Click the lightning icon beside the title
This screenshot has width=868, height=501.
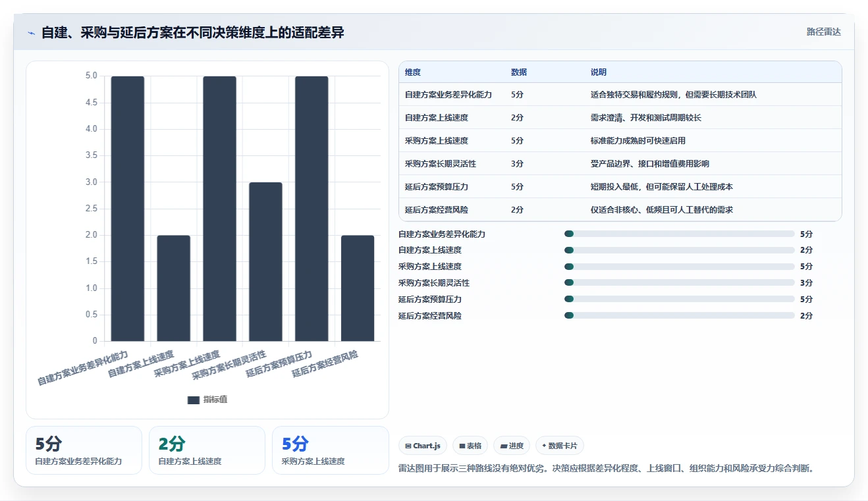pos(32,33)
